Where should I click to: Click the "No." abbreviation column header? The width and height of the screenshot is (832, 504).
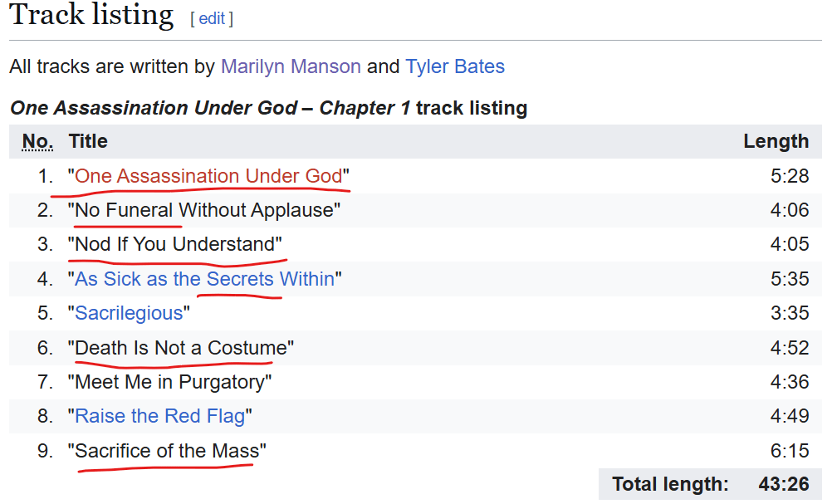tap(37, 141)
